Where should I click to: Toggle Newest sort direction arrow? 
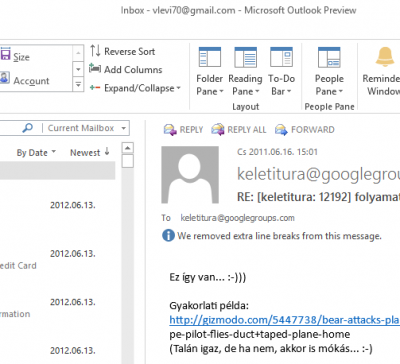pyautogui.click(x=107, y=152)
